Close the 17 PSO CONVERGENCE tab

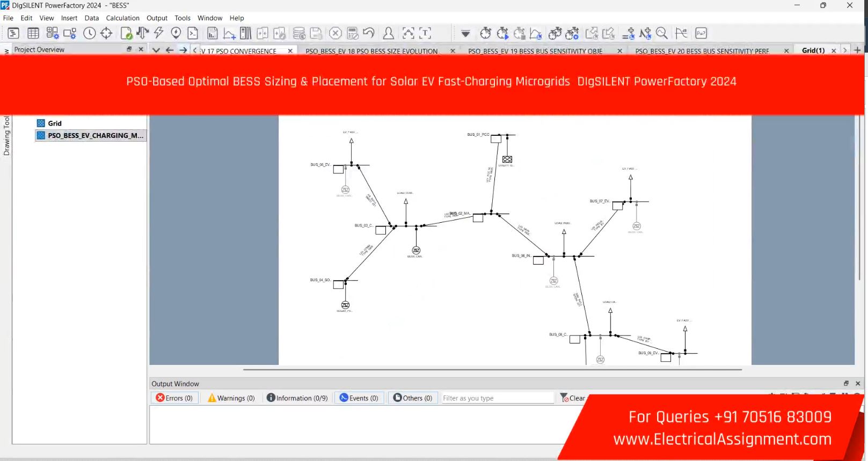click(x=290, y=51)
